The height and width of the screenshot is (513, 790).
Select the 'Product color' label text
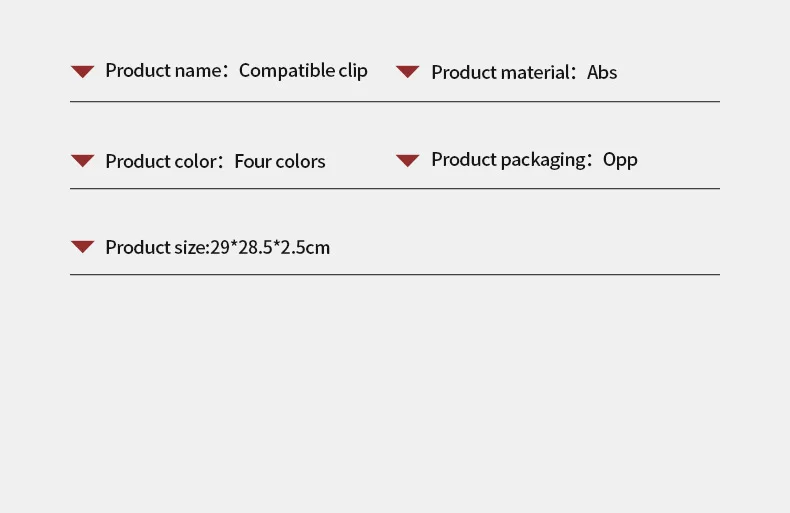(161, 162)
